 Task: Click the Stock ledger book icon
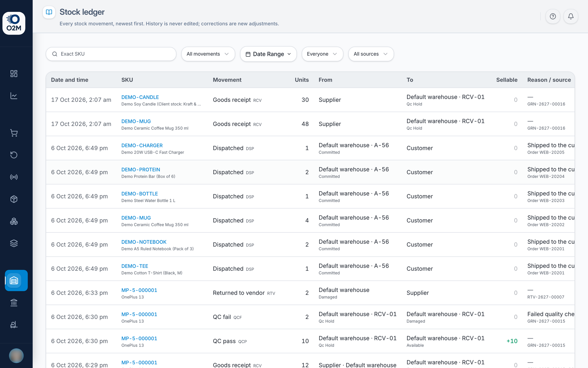click(x=49, y=12)
